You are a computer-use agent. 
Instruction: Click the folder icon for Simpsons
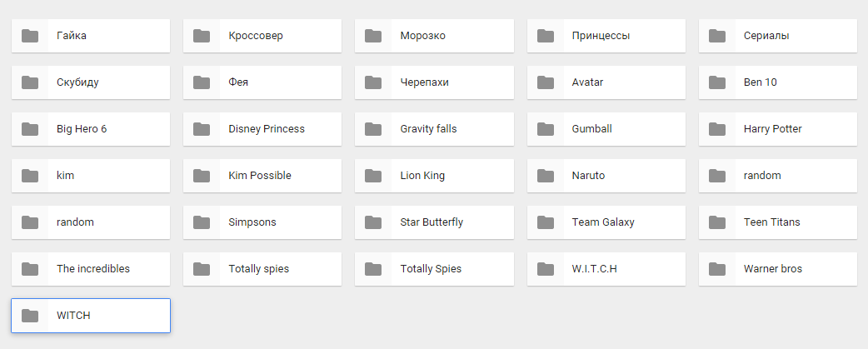202,222
